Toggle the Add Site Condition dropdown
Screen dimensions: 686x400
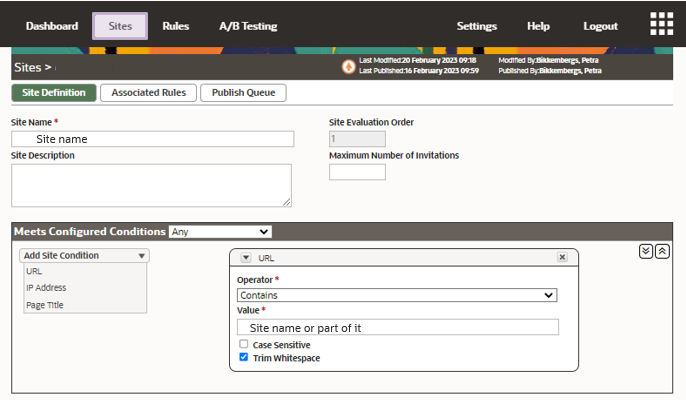(x=84, y=256)
